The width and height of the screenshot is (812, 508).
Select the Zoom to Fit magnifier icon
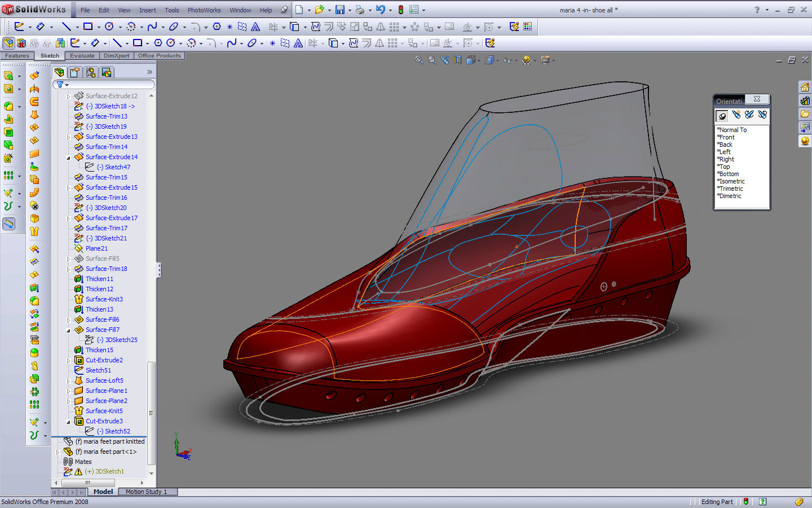click(419, 60)
